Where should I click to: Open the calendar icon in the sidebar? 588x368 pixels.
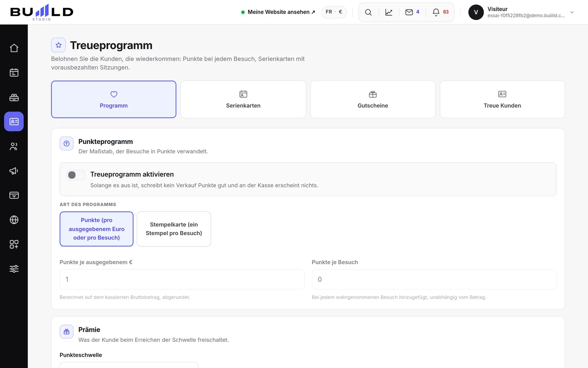(x=14, y=73)
